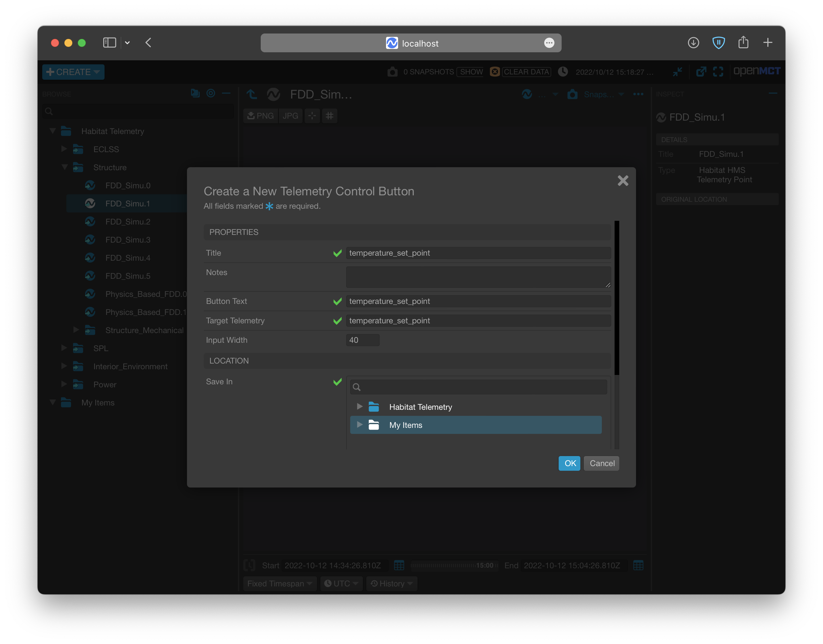The width and height of the screenshot is (823, 644).
Task: Click the dialog's vertical scrollbar
Action: 617,298
